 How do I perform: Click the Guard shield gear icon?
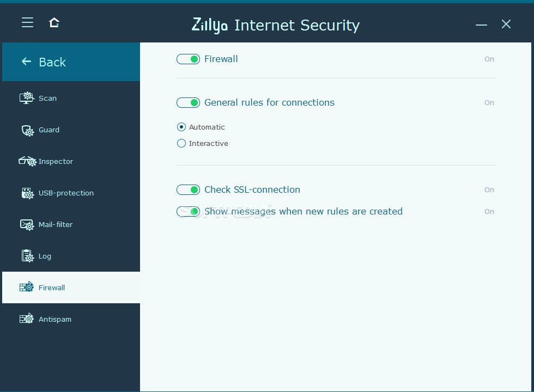28,130
